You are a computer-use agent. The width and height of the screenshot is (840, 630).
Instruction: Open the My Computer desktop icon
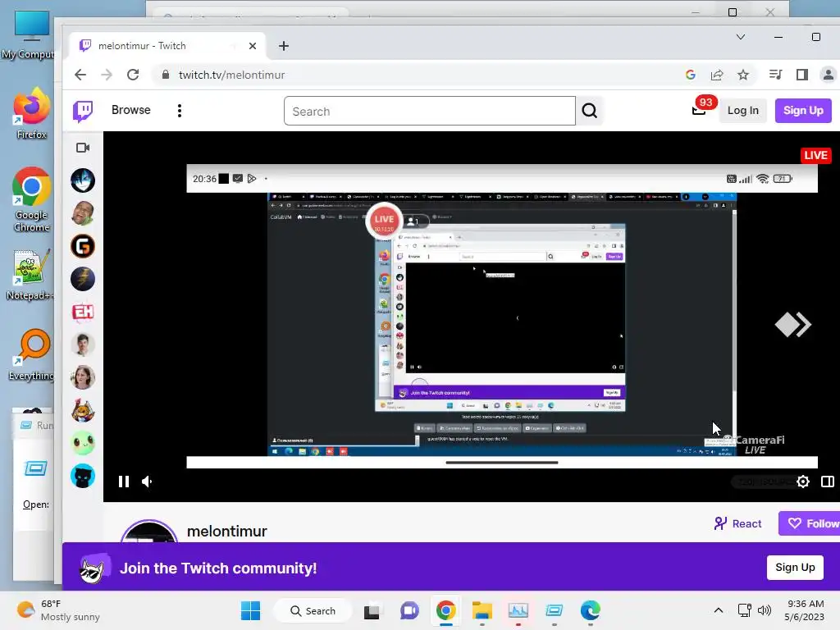coord(30,34)
